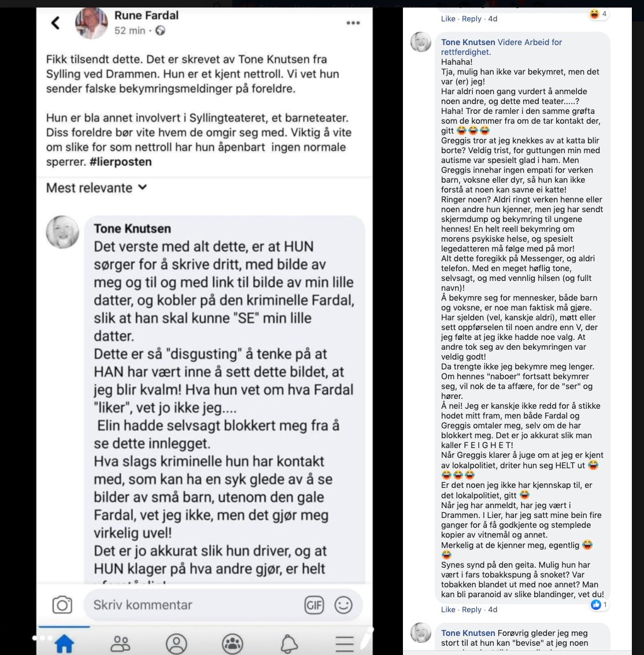Open the emoji smiley picker
The image size is (644, 655).
point(343,605)
